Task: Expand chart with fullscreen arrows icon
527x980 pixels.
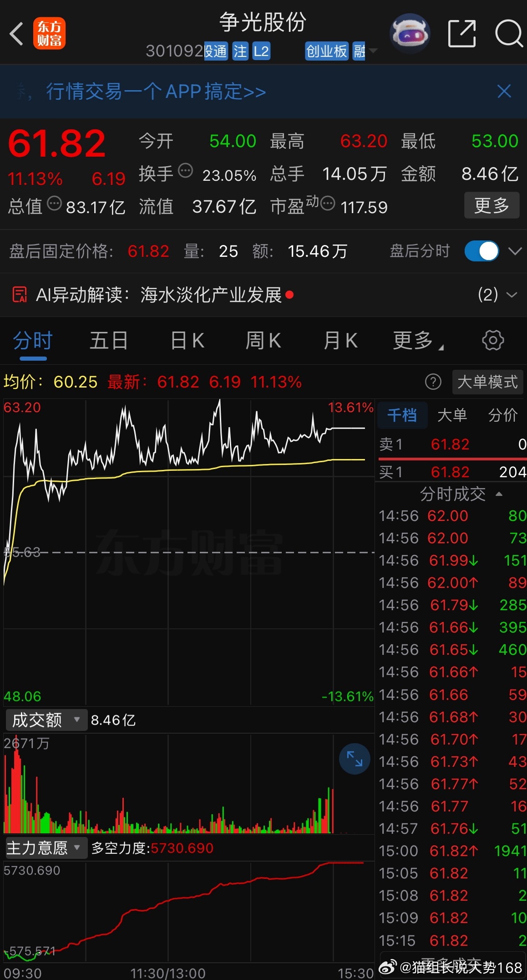Action: click(x=355, y=759)
